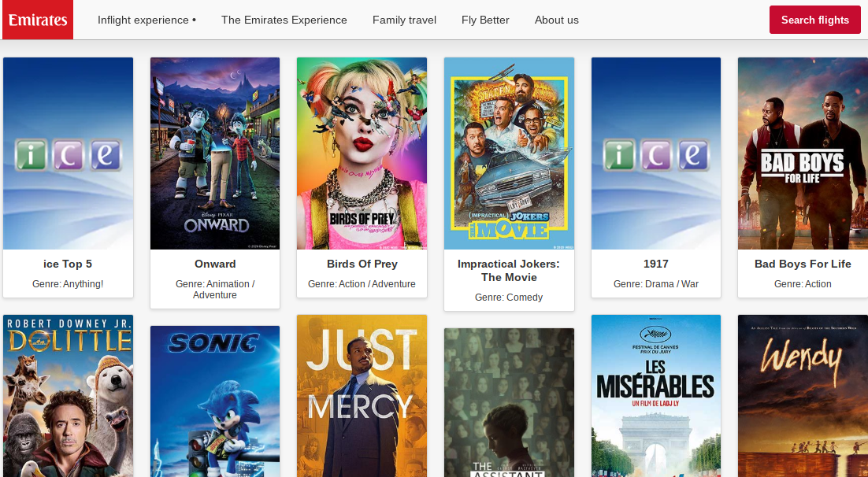This screenshot has width=868, height=477.
Task: Open the Onward movie poster
Action: tap(215, 153)
